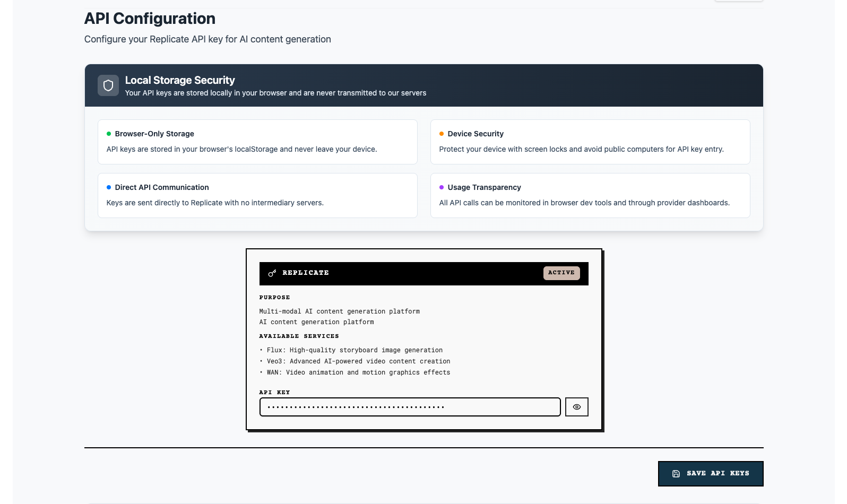Click the Usage Transparency card text
The width and height of the screenshot is (847, 504).
coord(584,203)
